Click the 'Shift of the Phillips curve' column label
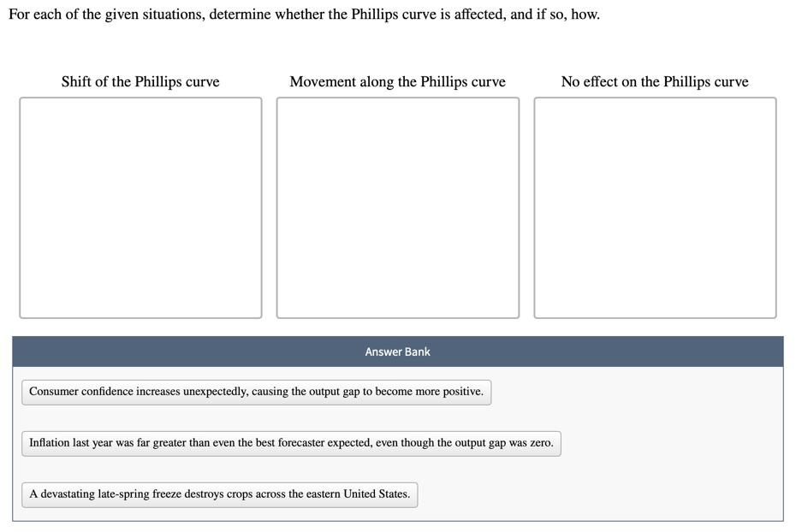The height and width of the screenshot is (532, 796). (140, 81)
